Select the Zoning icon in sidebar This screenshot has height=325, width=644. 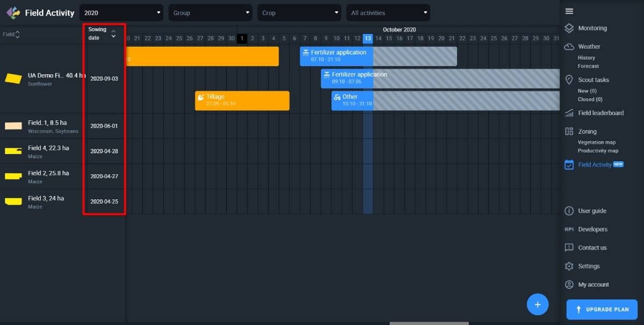coord(569,132)
